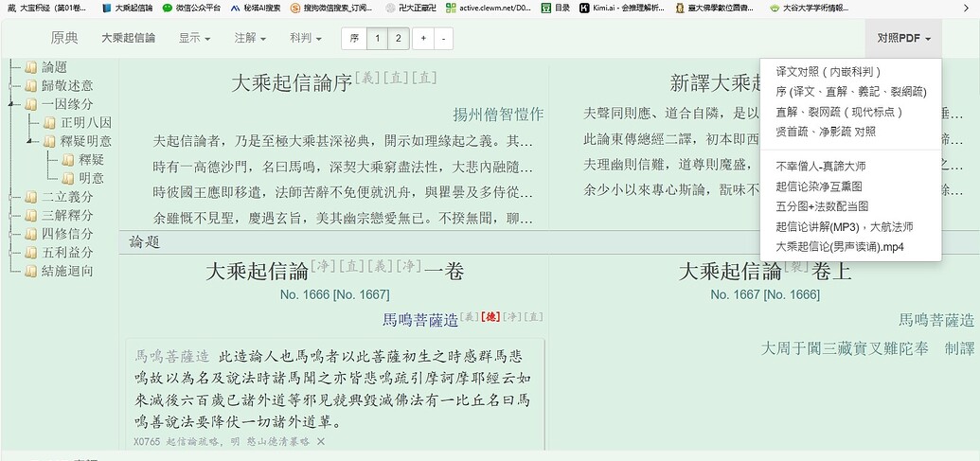
Task: Open the 秘塔AI搜索 bookmark
Action: point(256,9)
